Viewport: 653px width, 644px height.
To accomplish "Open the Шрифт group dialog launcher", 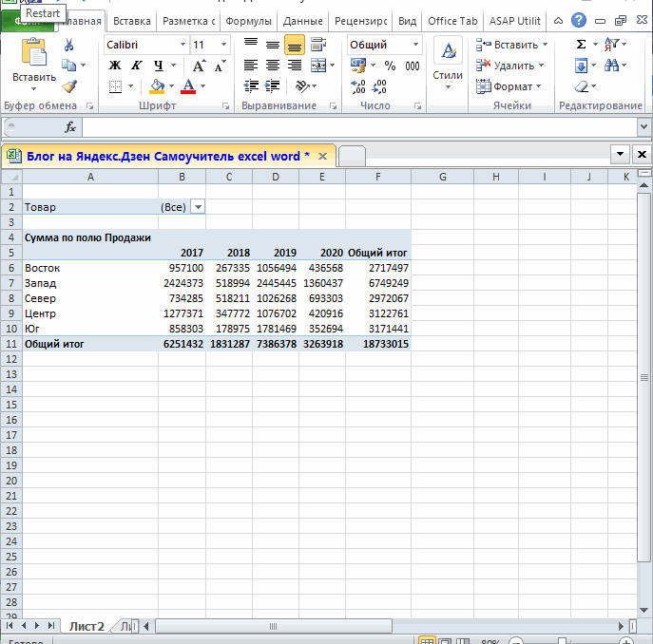I will pos(225,106).
